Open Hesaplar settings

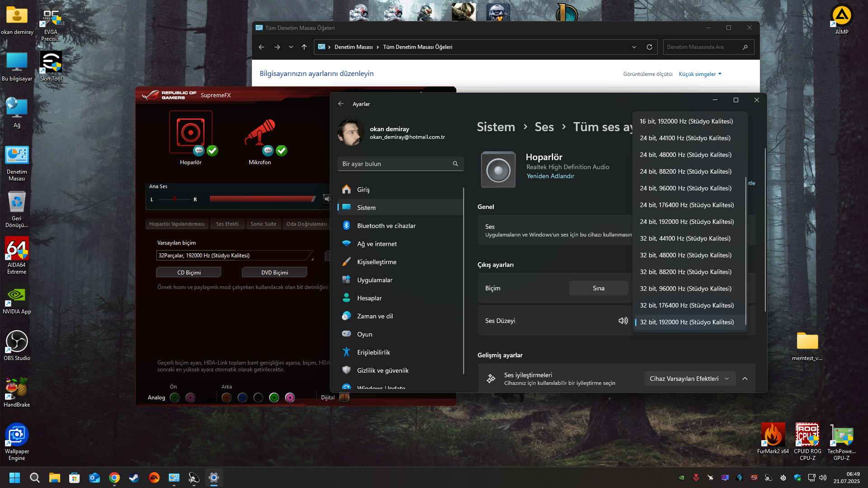pos(400,298)
